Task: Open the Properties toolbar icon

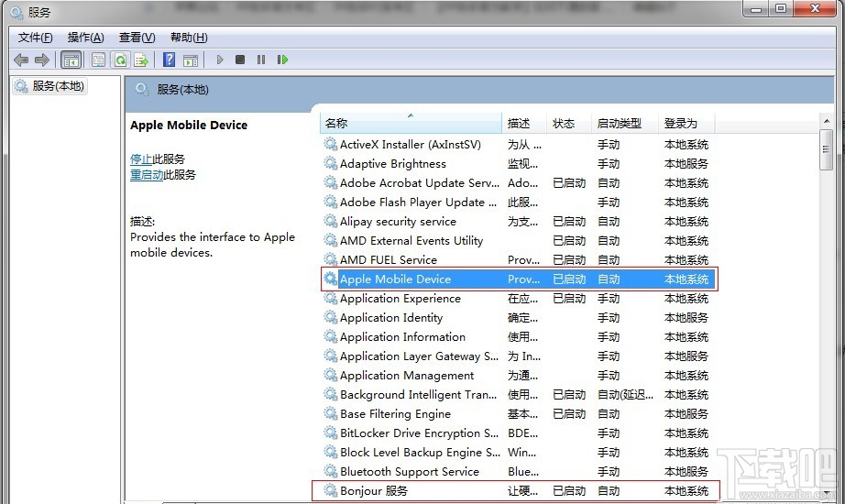Action: [x=98, y=60]
